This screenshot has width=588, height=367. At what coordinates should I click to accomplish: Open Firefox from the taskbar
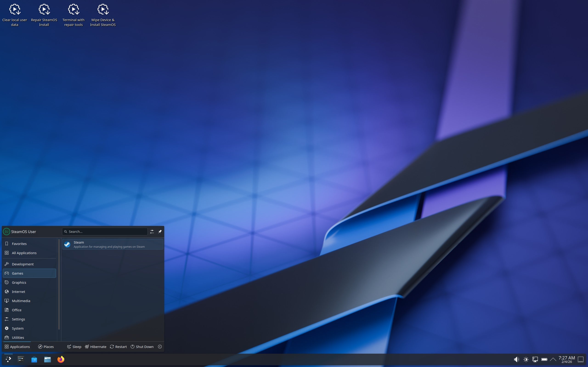tap(61, 359)
